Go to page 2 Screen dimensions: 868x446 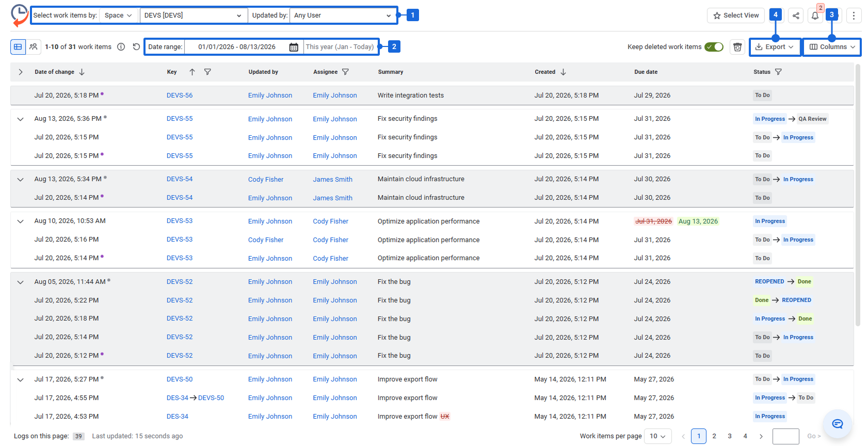[714, 436]
